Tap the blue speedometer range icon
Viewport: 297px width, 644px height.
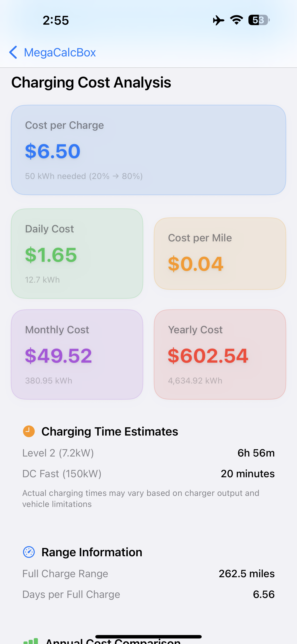pos(29,552)
